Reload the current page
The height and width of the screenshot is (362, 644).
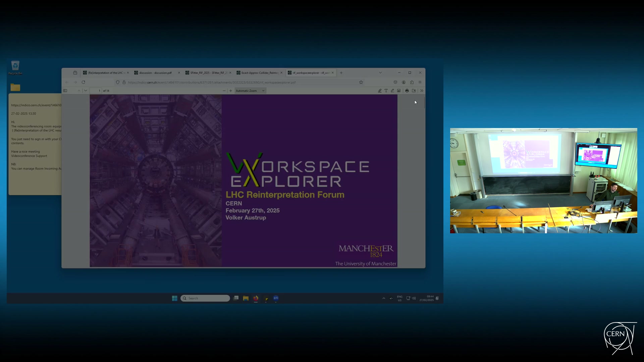[x=83, y=82]
